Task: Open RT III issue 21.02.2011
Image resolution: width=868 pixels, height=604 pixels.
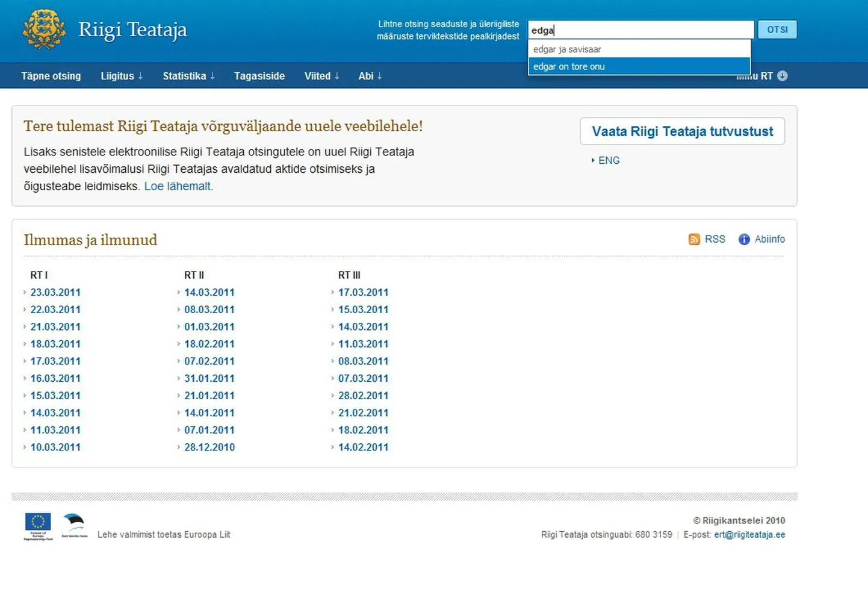Action: point(364,413)
